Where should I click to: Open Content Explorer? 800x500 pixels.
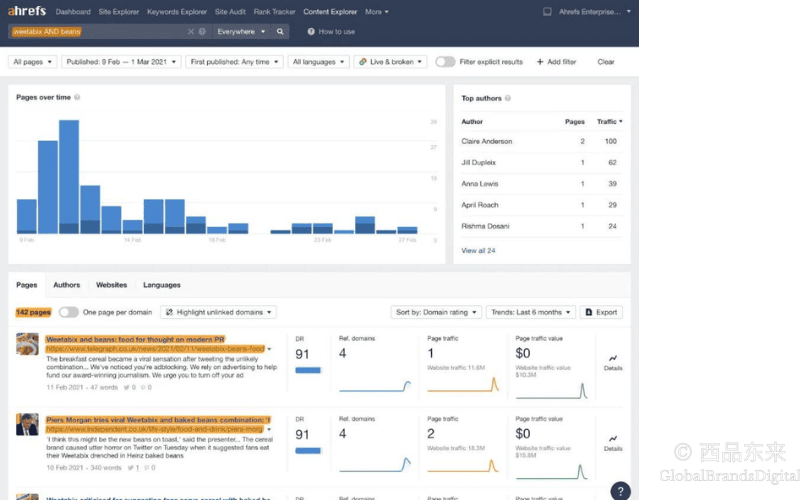pyautogui.click(x=330, y=12)
